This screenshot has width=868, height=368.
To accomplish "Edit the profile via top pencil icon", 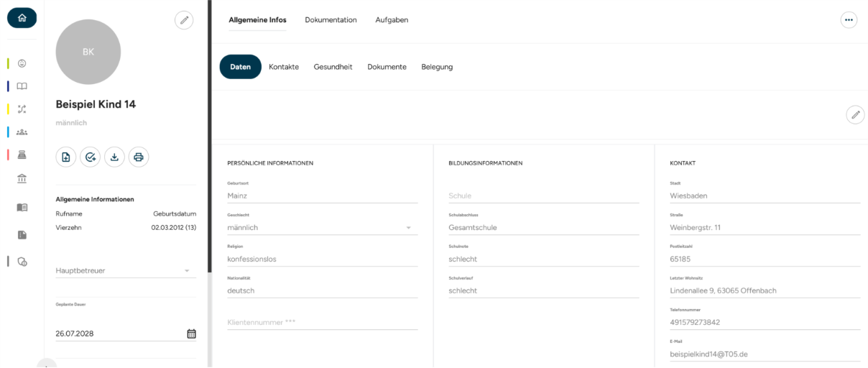I will (x=185, y=21).
